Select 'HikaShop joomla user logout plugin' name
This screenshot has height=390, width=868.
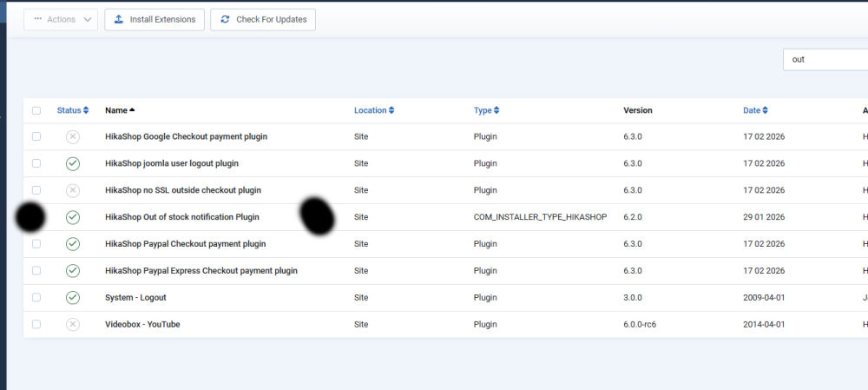pos(172,163)
